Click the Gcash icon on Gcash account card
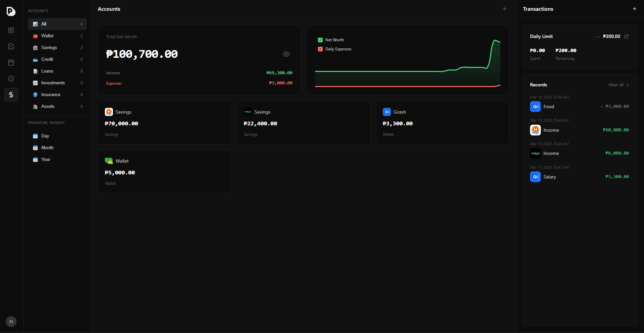Screen dimensions: 644x333 387,112
